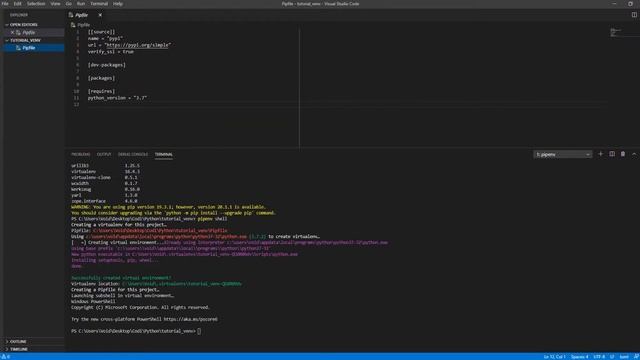Click the warnings indicator in status bar

6,357
